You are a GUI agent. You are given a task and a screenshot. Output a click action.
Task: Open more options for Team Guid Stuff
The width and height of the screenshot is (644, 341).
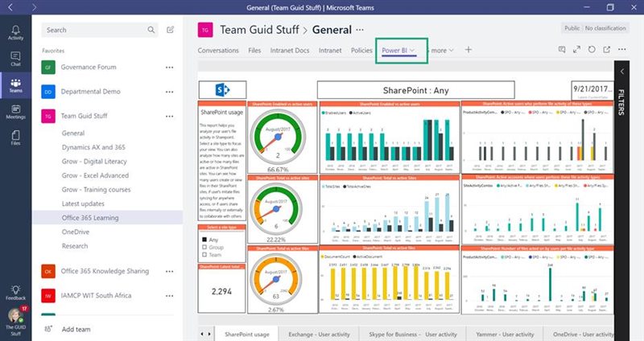[x=169, y=116]
